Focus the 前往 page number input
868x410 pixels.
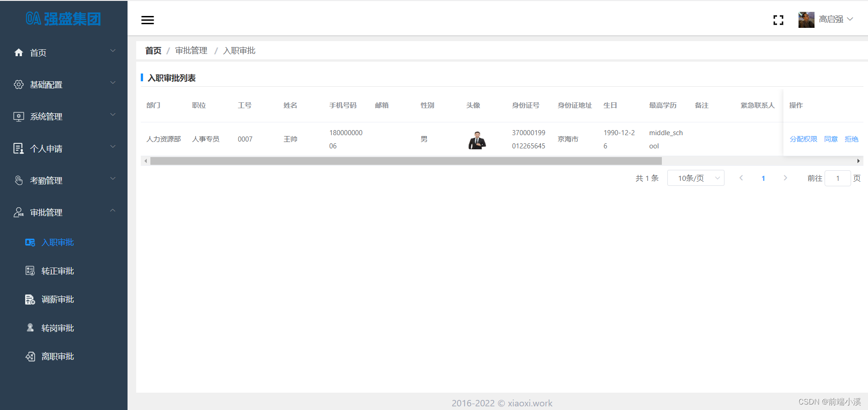click(x=837, y=178)
